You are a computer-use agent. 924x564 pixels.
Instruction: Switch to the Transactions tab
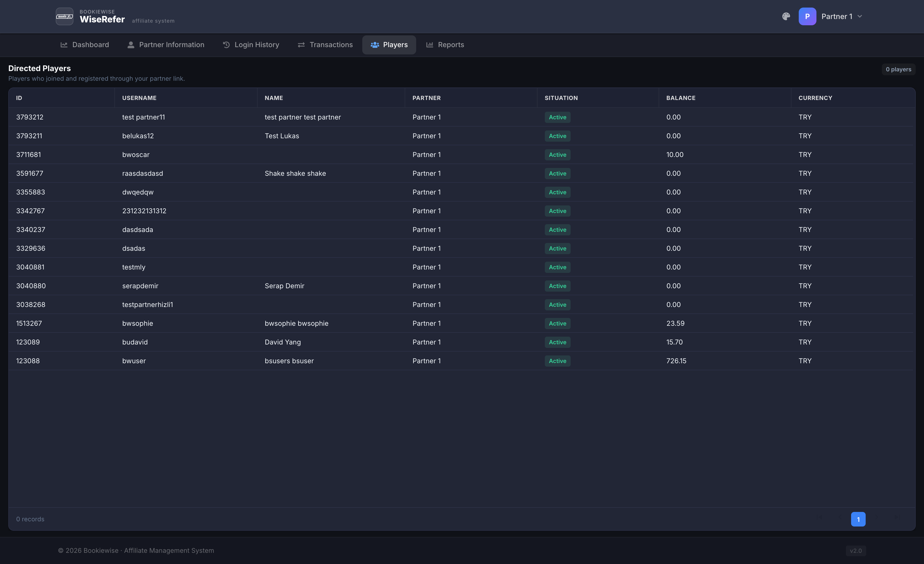click(325, 45)
